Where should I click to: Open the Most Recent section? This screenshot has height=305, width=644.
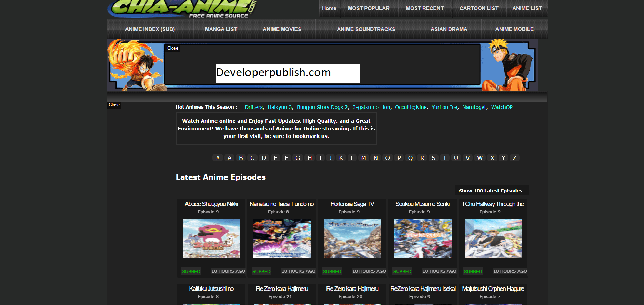(425, 8)
